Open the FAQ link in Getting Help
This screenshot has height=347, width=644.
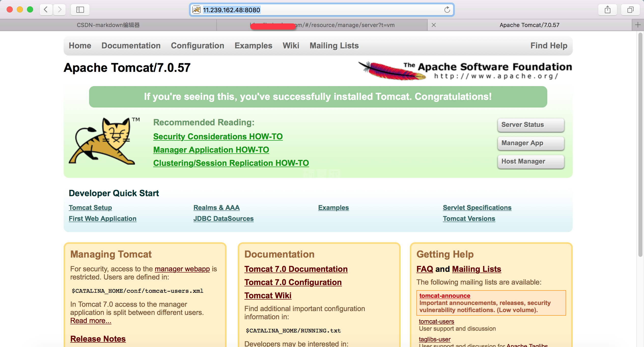(x=425, y=269)
